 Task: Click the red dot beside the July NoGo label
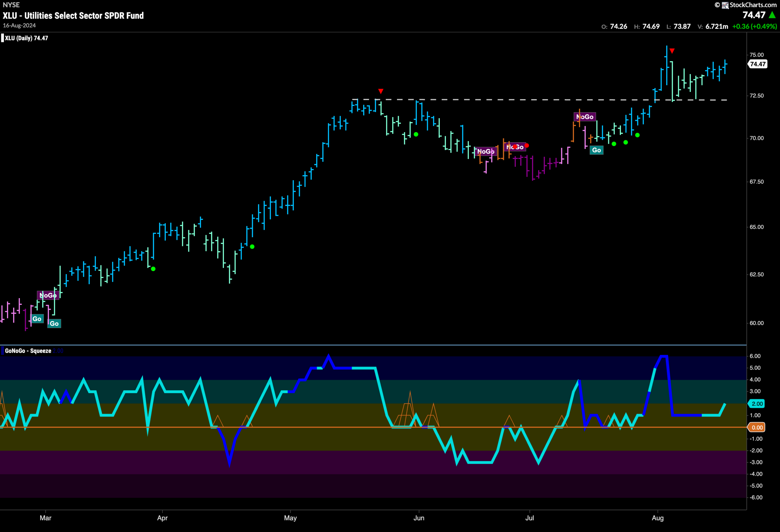point(526,146)
